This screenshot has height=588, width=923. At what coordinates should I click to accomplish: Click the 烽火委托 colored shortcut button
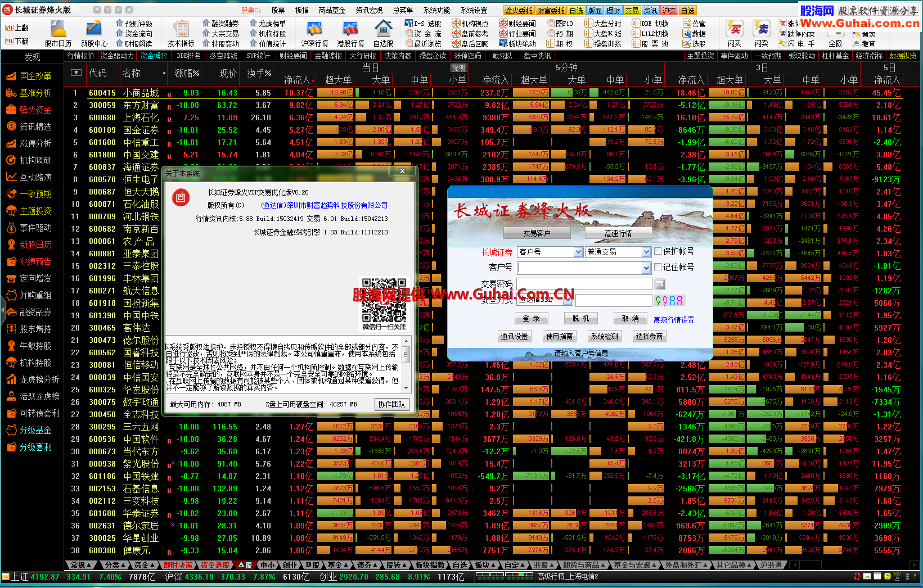(x=518, y=10)
